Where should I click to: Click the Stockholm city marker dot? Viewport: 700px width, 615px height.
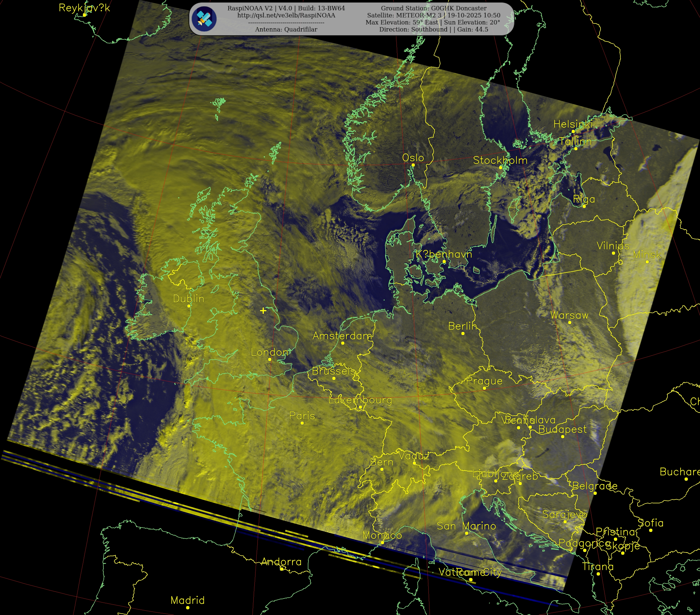pyautogui.click(x=500, y=168)
